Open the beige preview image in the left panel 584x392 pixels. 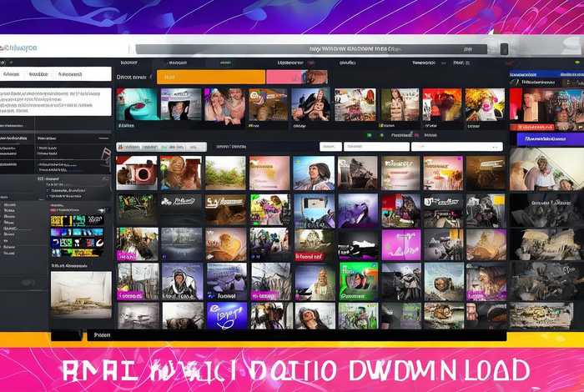(81, 294)
